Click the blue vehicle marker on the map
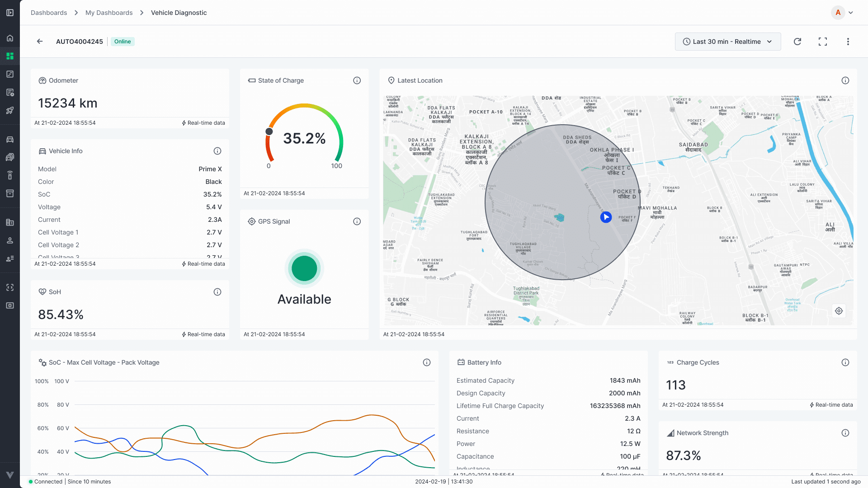Viewport: 868px width, 488px height. [x=606, y=217]
